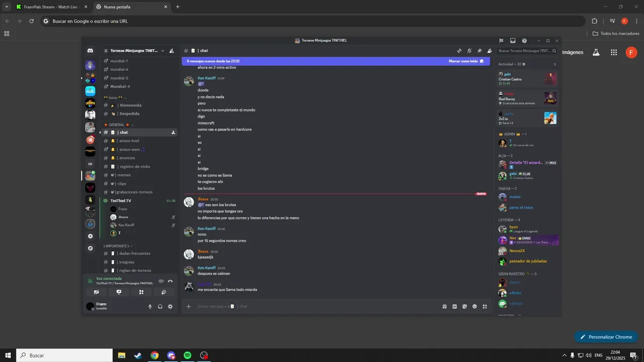Open Discord user settings gear
Screen dimensions: 644x362
[170, 306]
